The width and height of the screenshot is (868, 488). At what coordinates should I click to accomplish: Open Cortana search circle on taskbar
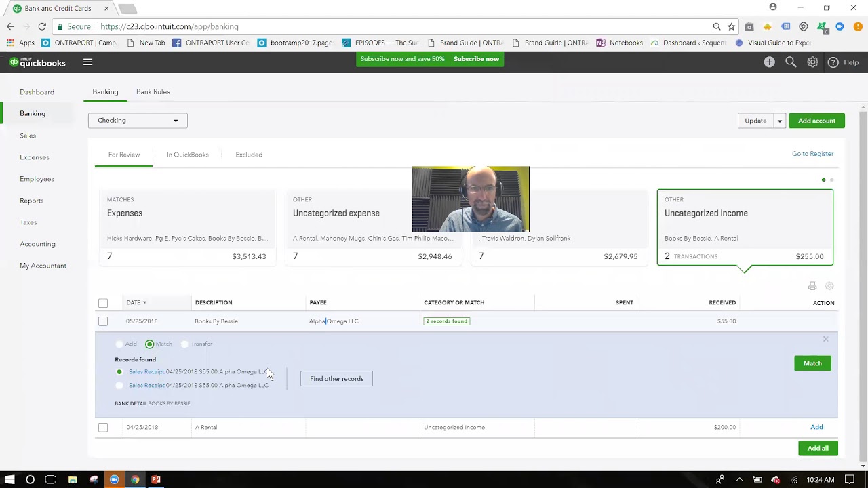30,480
